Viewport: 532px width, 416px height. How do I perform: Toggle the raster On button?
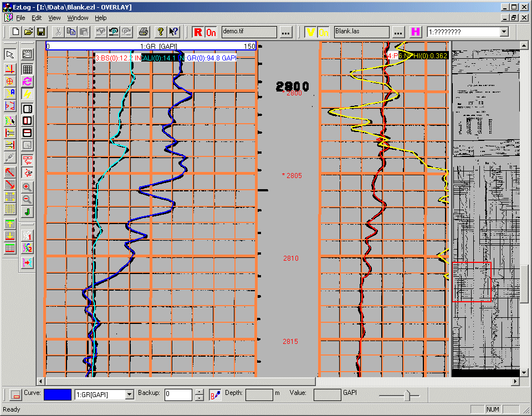pos(211,32)
